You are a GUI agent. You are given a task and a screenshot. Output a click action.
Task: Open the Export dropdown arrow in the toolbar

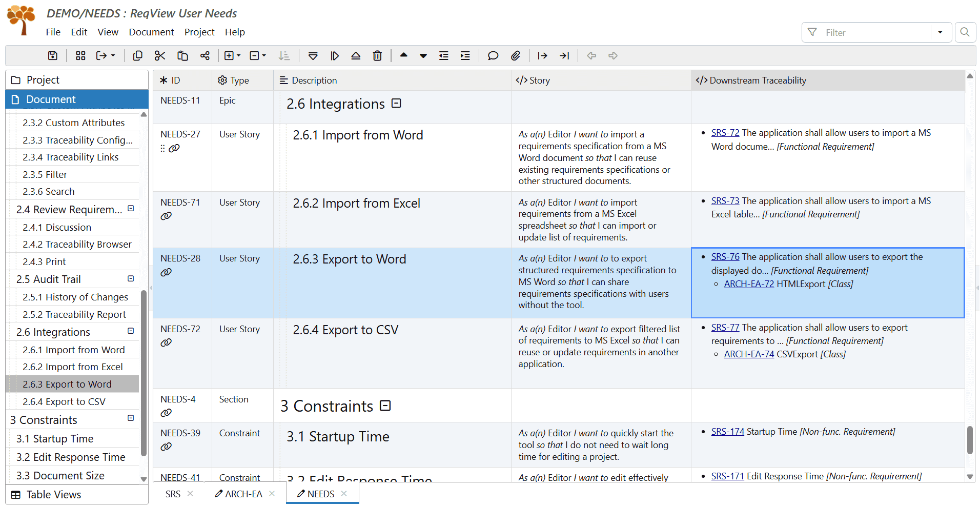tap(113, 56)
